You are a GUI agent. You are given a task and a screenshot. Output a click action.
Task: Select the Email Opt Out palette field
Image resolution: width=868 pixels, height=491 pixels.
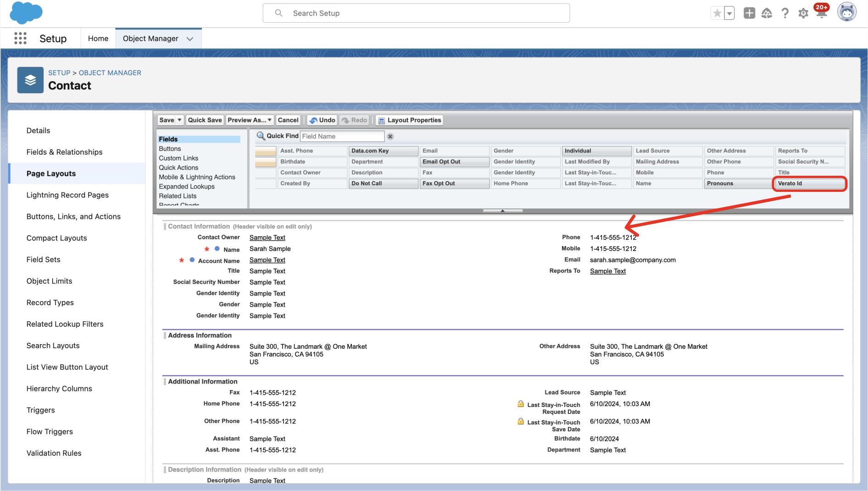click(x=454, y=162)
